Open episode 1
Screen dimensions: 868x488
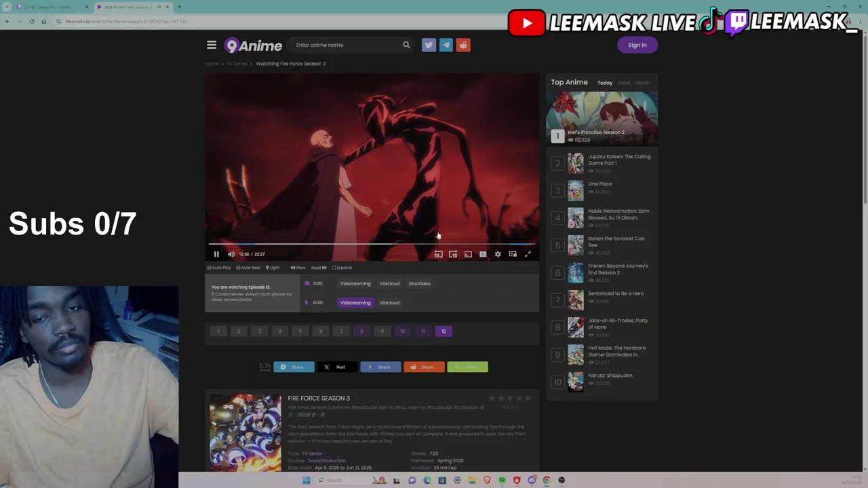tap(218, 331)
